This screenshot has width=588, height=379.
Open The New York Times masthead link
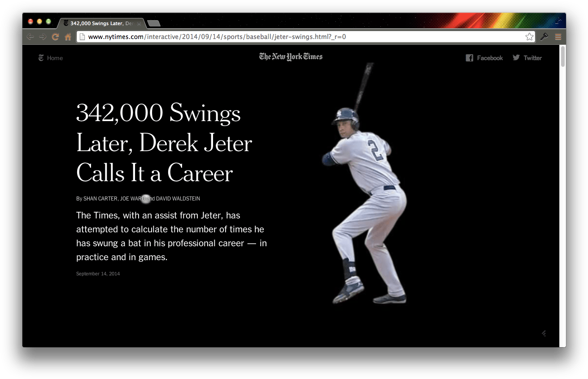click(291, 57)
